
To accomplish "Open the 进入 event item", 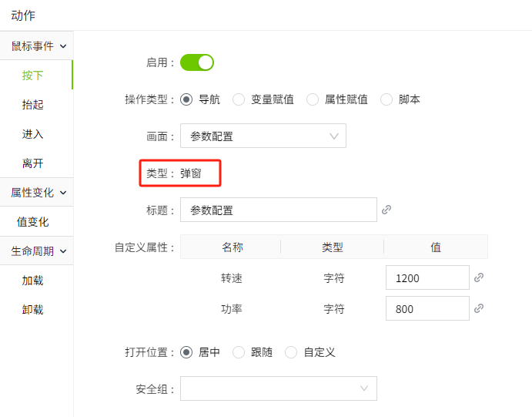I will point(33,134).
